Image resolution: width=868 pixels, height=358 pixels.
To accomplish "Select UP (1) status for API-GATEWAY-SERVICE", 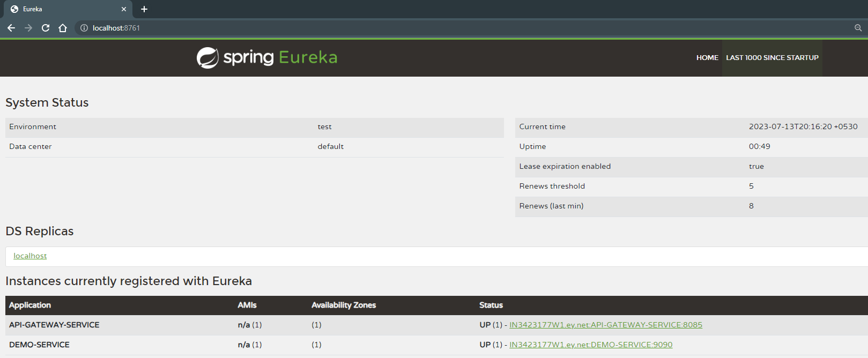I will (x=491, y=325).
